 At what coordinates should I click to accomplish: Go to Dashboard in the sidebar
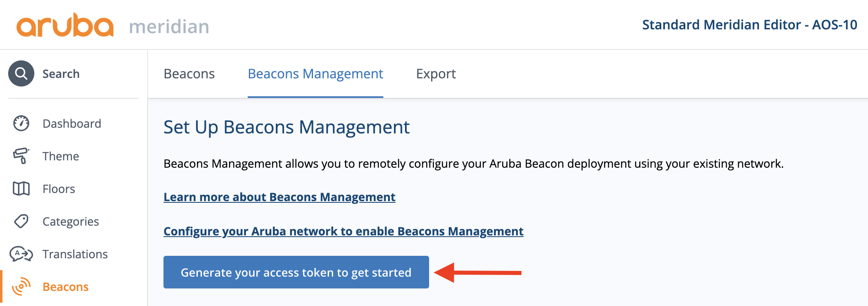coord(72,124)
